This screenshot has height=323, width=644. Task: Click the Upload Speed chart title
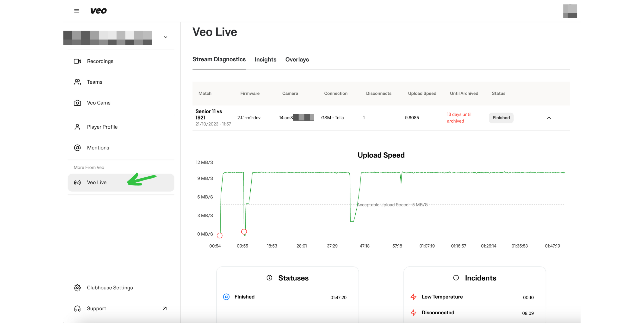pos(381,155)
